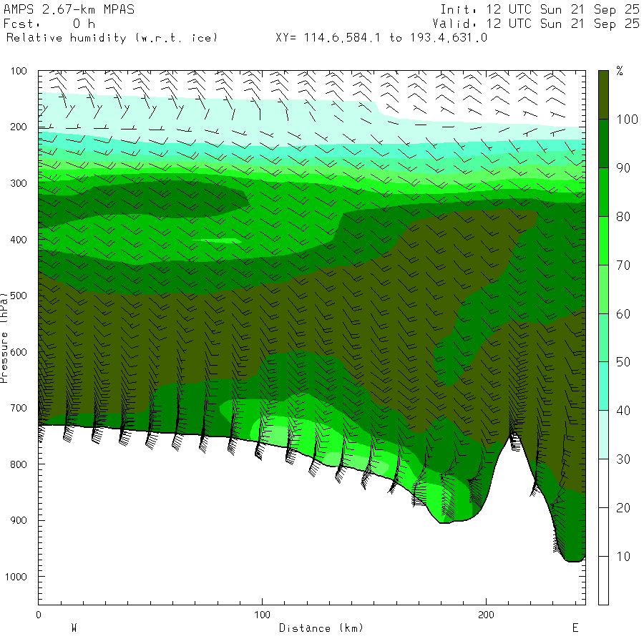Viewport: 644px width, 644px height.
Task: Click the colorbar's 90 label
Action: coord(623,168)
